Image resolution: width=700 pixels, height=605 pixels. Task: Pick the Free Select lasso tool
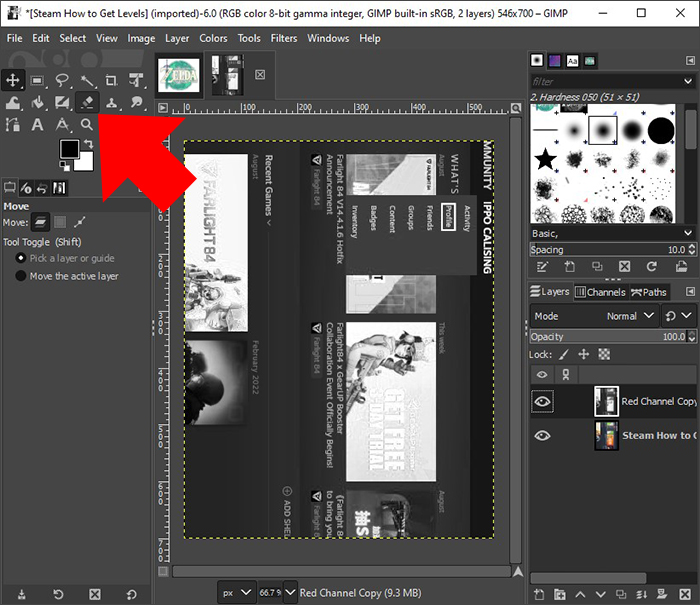pos(62,80)
